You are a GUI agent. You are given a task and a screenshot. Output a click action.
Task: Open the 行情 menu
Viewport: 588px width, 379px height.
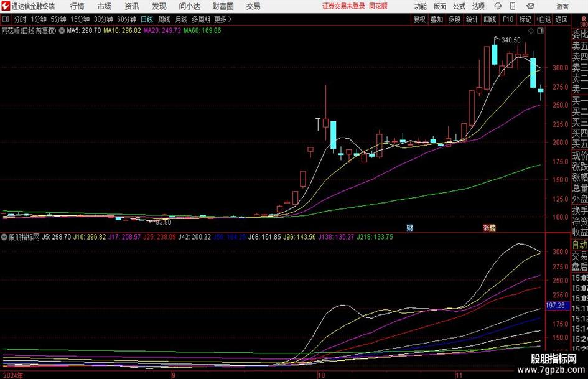[x=77, y=6]
